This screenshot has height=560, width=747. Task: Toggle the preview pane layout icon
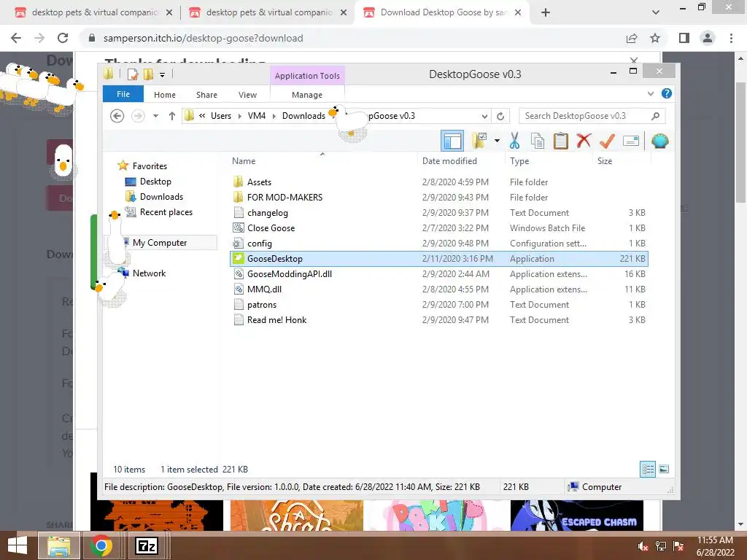point(452,141)
